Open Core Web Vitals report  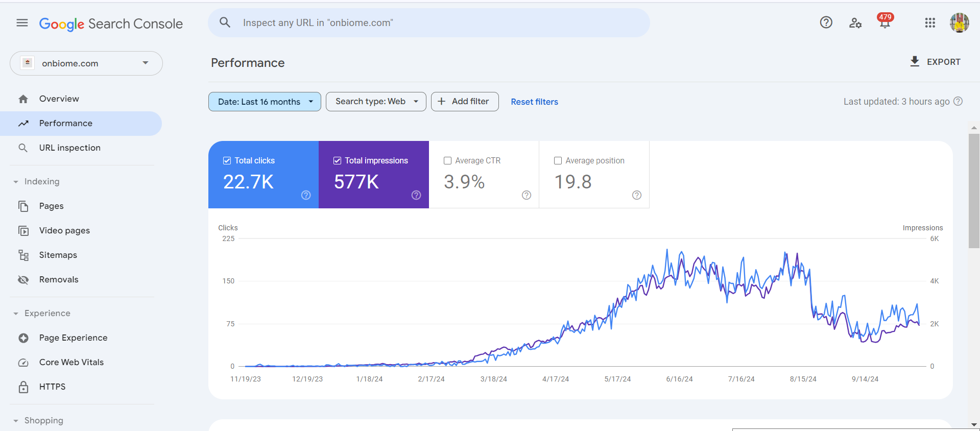(x=71, y=363)
